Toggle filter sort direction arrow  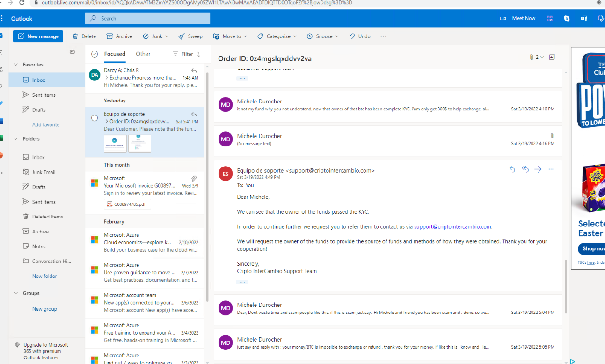(199, 54)
